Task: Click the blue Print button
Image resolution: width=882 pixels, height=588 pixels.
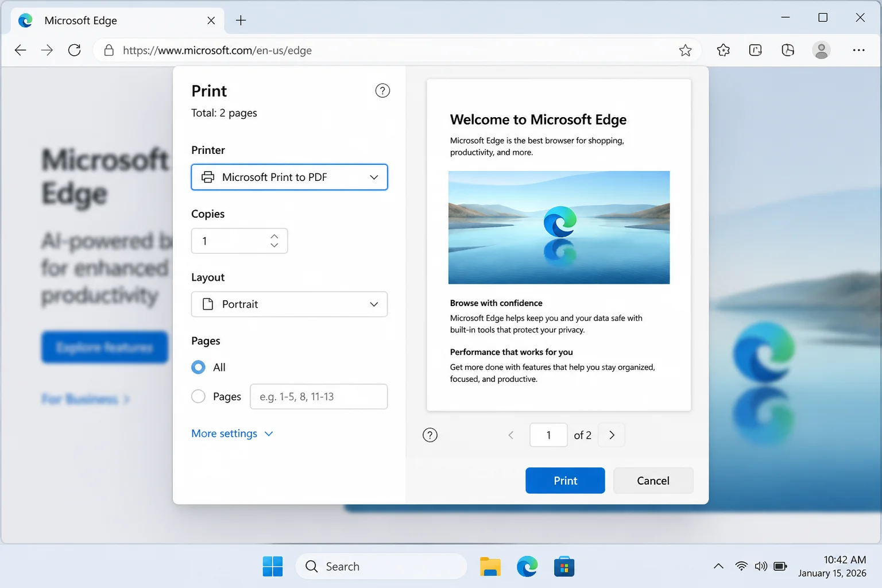Action: [565, 481]
